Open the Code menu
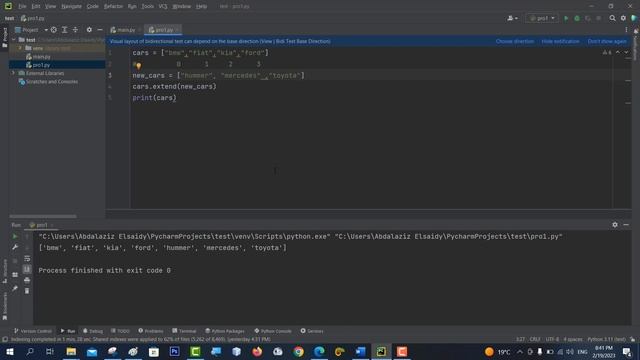The height and width of the screenshot is (360, 640). (x=93, y=7)
